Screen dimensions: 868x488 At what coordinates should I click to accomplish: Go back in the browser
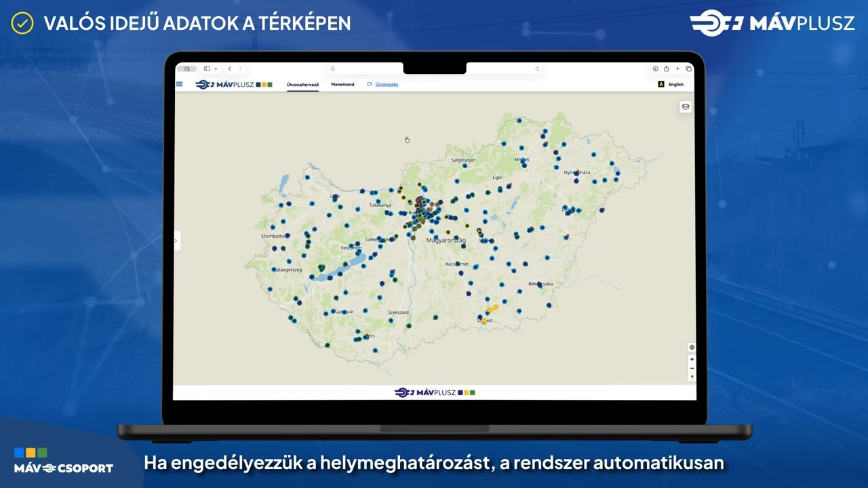229,68
